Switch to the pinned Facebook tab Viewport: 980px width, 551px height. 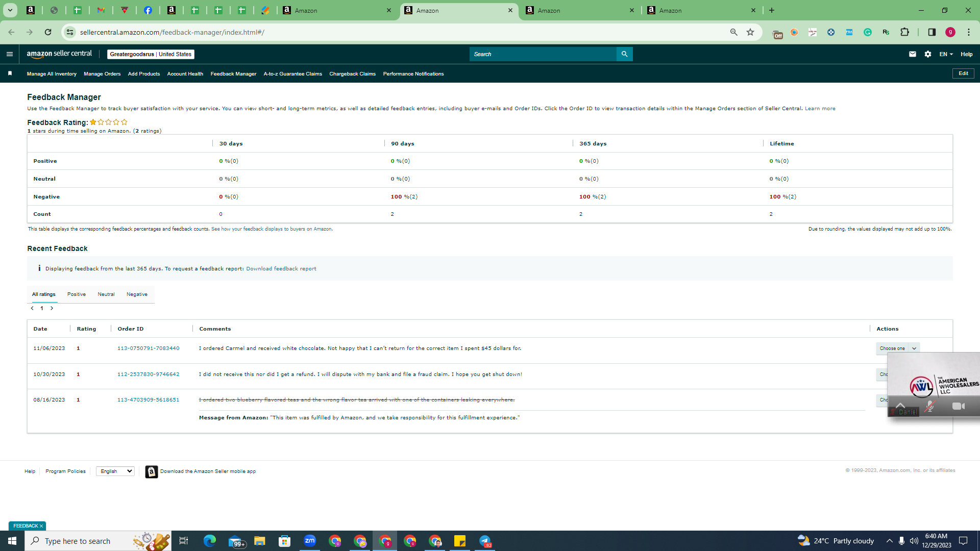click(x=148, y=10)
